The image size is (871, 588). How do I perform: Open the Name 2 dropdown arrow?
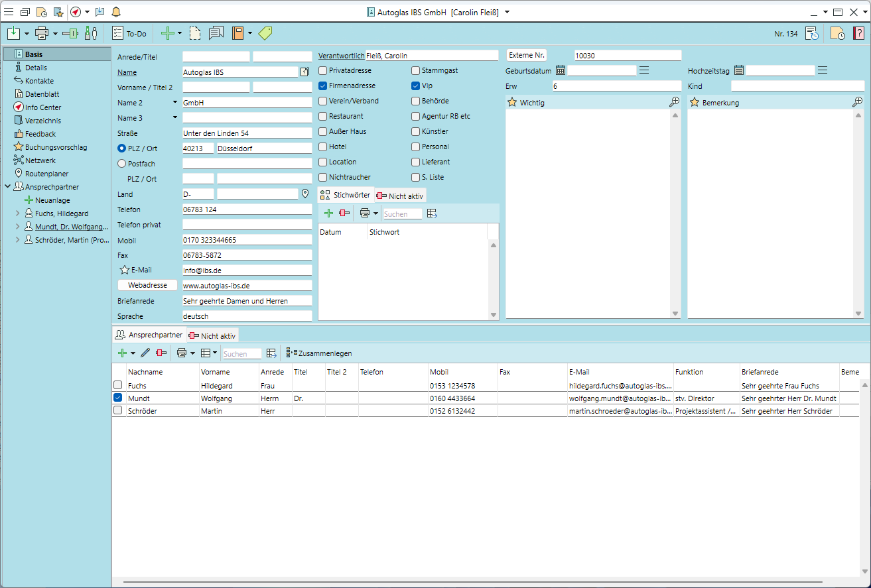[175, 103]
